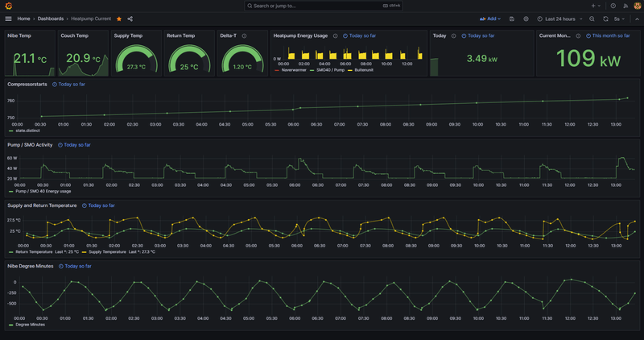Image resolution: width=644 pixels, height=340 pixels.
Task: Open the user avatar menu
Action: pos(637,6)
